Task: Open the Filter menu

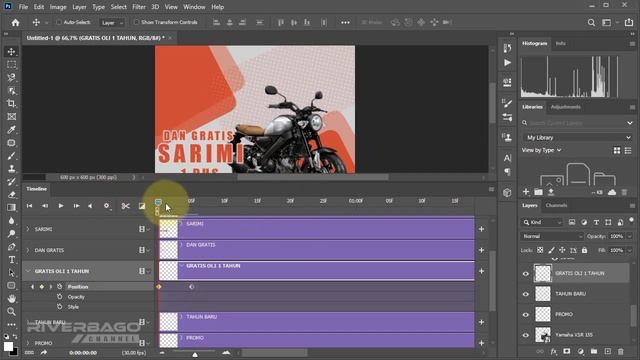Action: [x=139, y=7]
